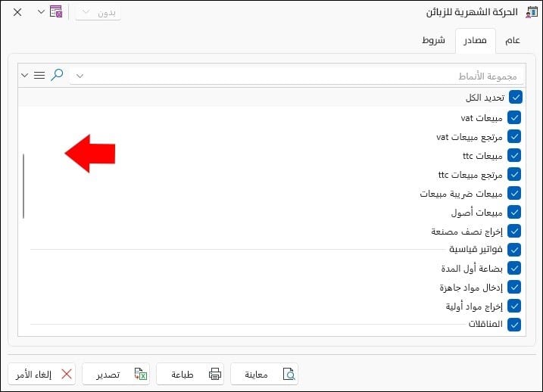Uncheck the إدخال مواد جاهزة checkbox
Viewport: 543px width, 392px height.
[514, 287]
